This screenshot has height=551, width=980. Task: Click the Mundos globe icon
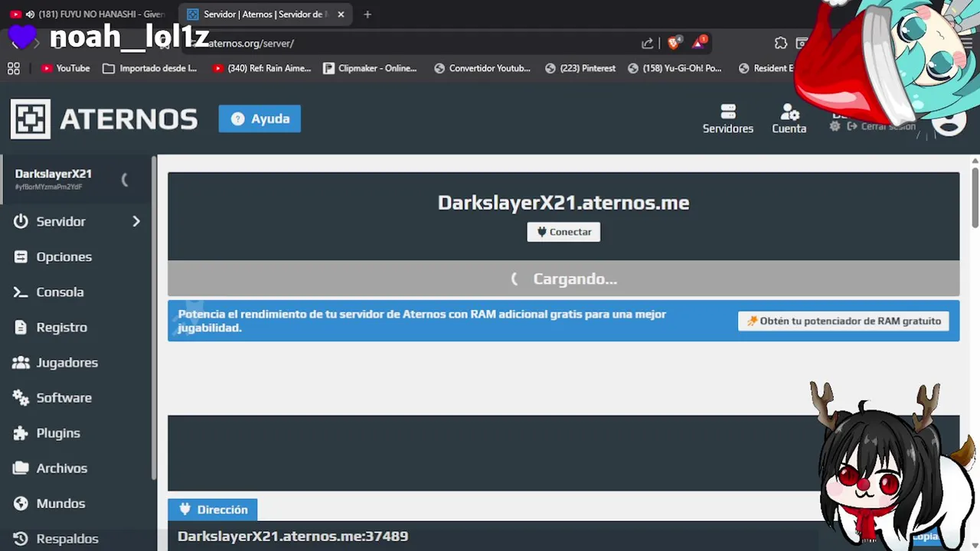[21, 503]
